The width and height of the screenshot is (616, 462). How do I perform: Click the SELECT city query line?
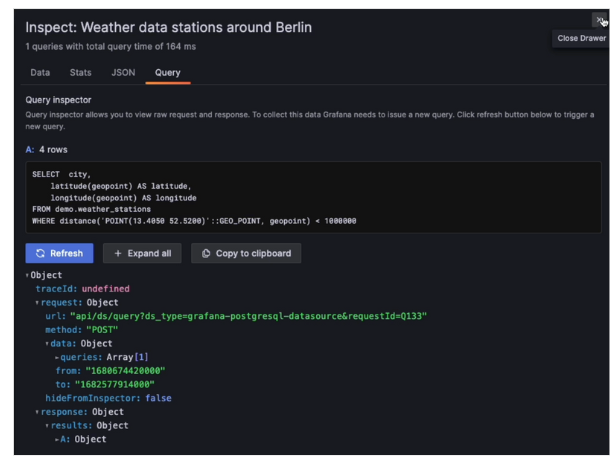(61, 174)
